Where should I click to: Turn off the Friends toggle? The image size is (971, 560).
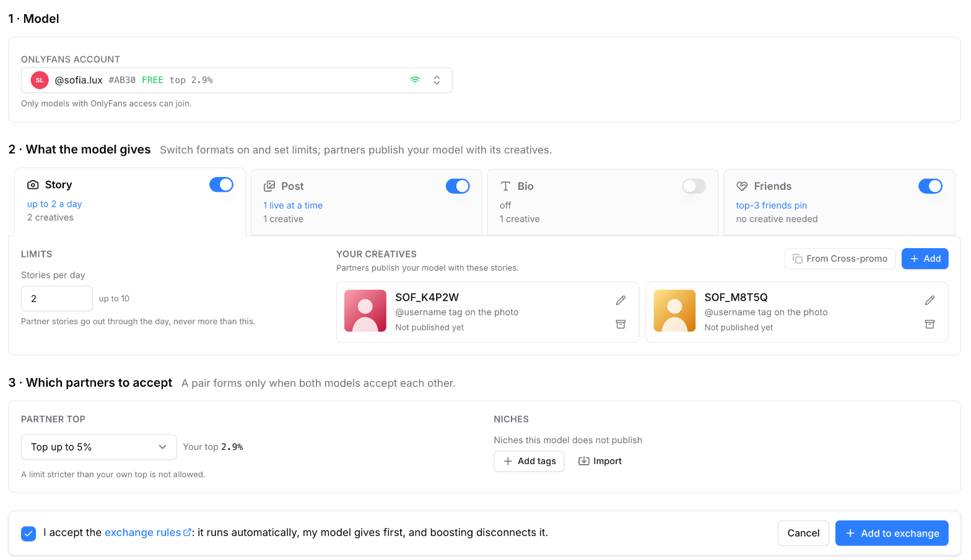(x=930, y=186)
